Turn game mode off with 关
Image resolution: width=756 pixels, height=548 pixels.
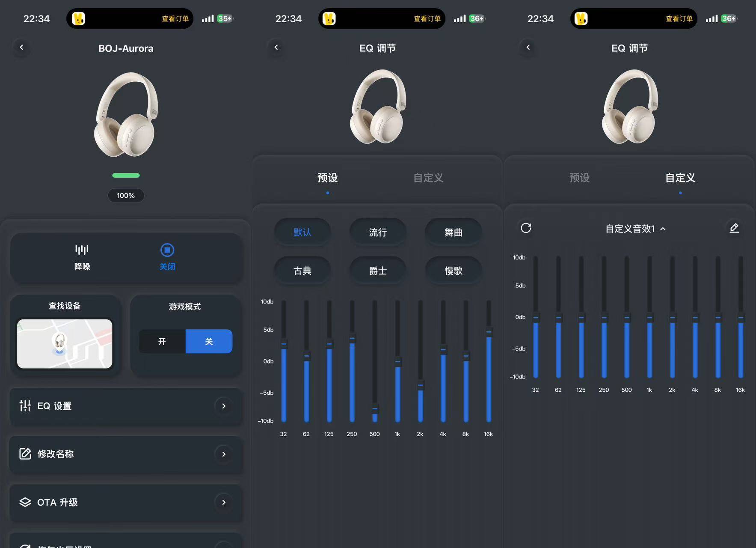click(x=209, y=341)
